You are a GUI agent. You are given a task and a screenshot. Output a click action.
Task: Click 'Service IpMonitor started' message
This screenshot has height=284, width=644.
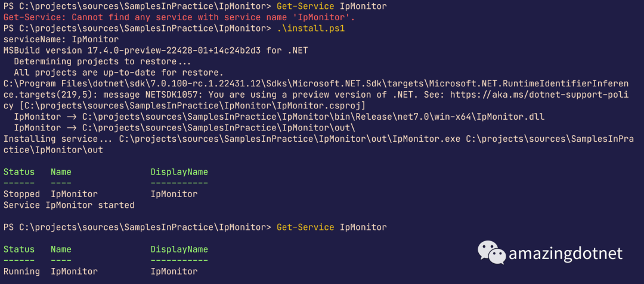point(69,205)
